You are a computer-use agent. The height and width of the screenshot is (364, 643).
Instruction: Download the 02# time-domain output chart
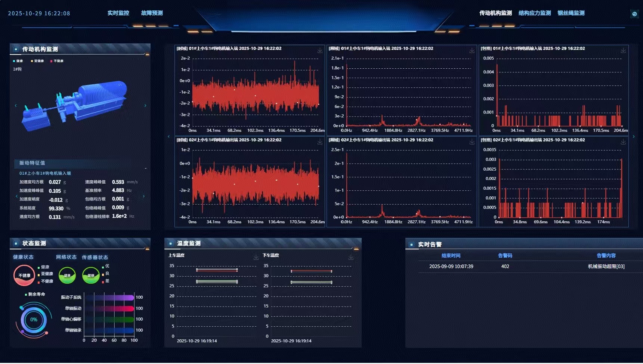pyautogui.click(x=320, y=142)
